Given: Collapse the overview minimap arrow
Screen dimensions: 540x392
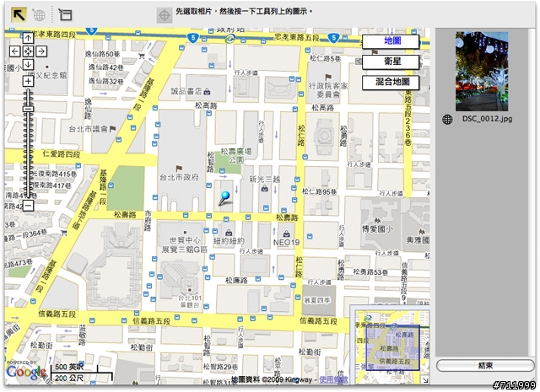Looking at the screenshot, I should pyautogui.click(x=425, y=380).
